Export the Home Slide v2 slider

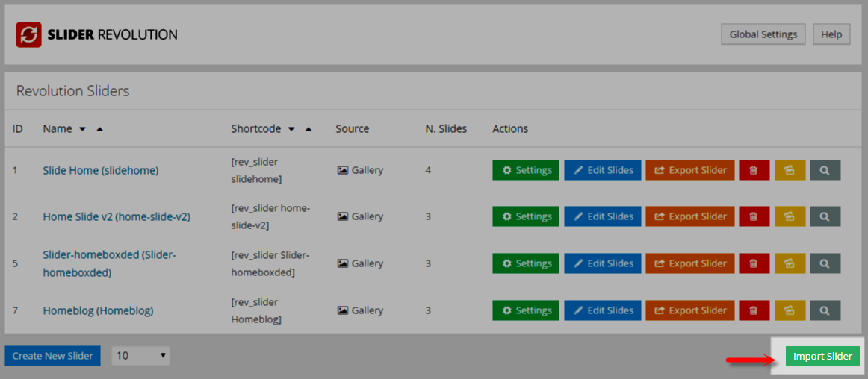(689, 216)
